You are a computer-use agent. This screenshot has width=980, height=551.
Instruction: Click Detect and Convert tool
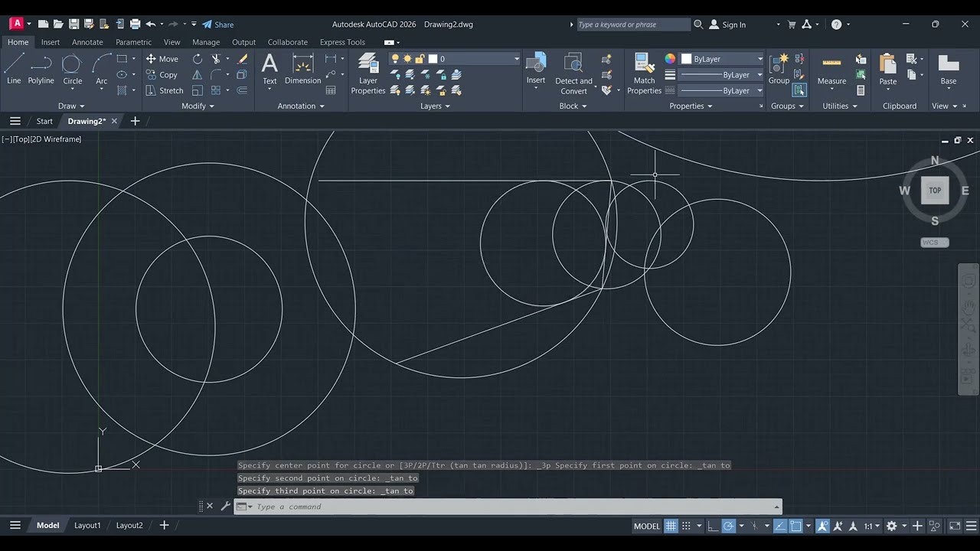pyautogui.click(x=573, y=73)
